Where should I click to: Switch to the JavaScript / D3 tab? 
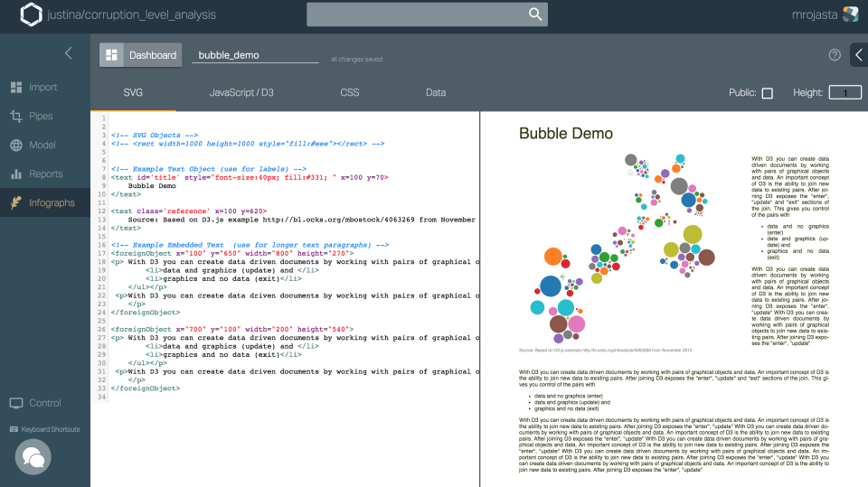click(241, 92)
